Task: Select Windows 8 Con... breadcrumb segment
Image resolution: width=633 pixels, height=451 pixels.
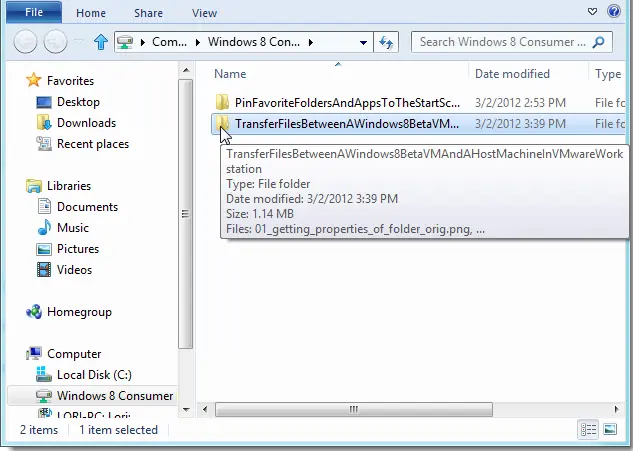Action: [x=254, y=42]
